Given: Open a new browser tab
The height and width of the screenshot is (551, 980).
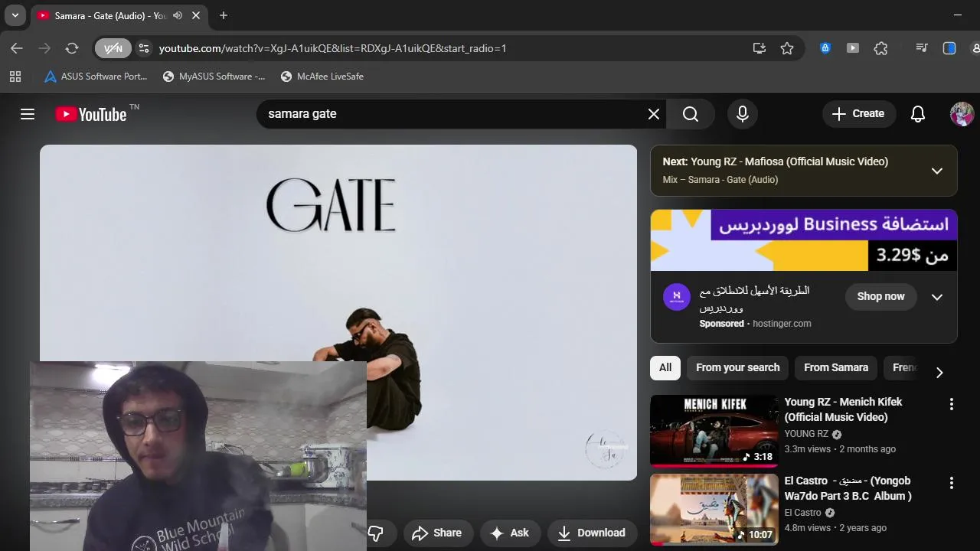Looking at the screenshot, I should click(x=224, y=15).
